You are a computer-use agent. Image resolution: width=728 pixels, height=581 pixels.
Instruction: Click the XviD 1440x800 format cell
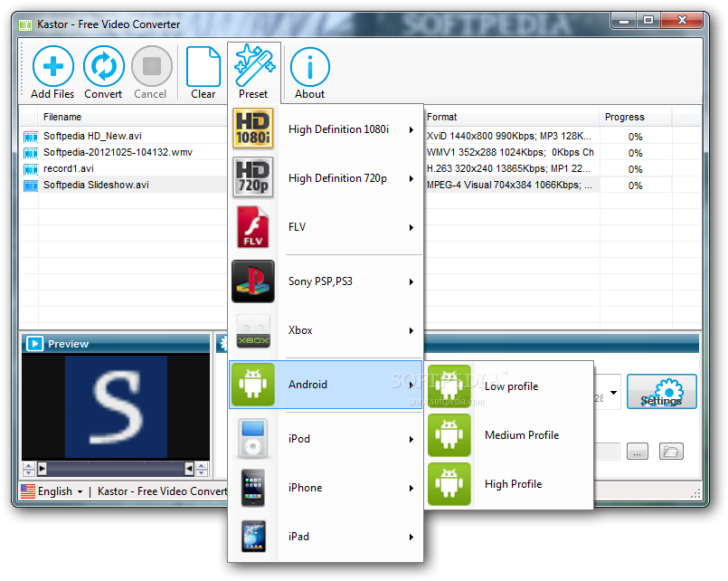point(511,137)
